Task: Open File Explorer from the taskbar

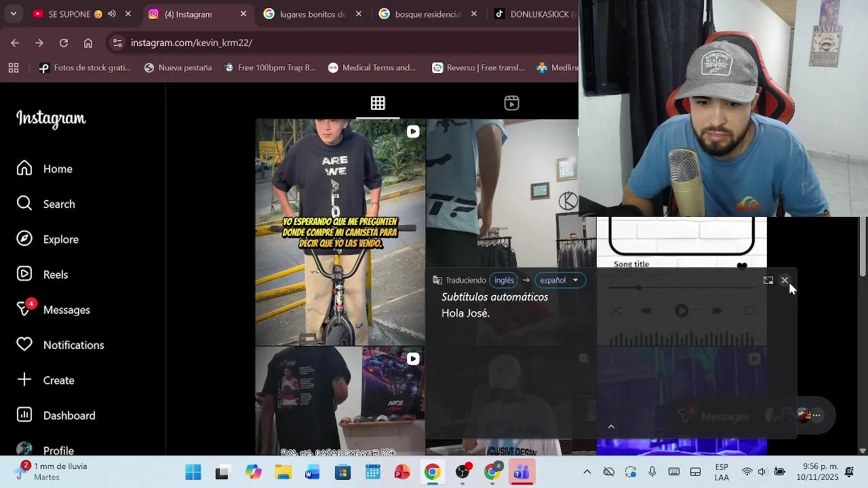Action: [x=283, y=472]
